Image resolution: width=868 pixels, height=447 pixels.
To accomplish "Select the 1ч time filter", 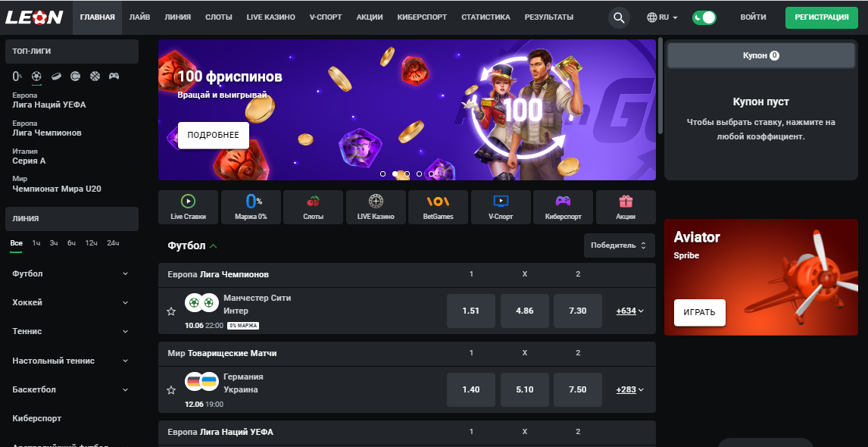I will (x=36, y=244).
